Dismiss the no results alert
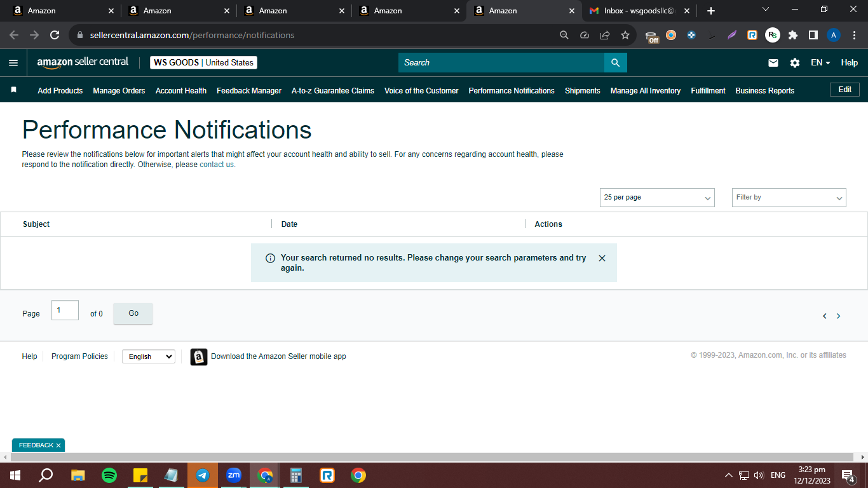The width and height of the screenshot is (868, 488). [602, 258]
